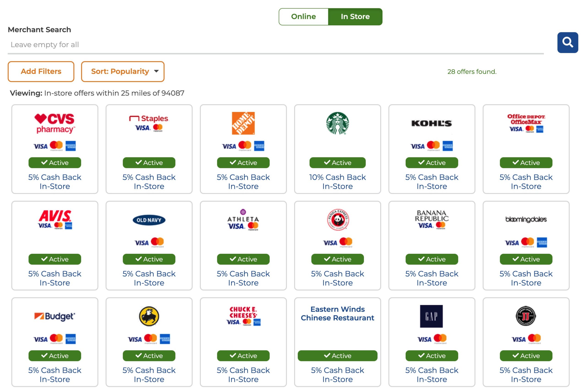
Task: Open Eastern Winds Chinese Restaurant link
Action: (x=337, y=314)
